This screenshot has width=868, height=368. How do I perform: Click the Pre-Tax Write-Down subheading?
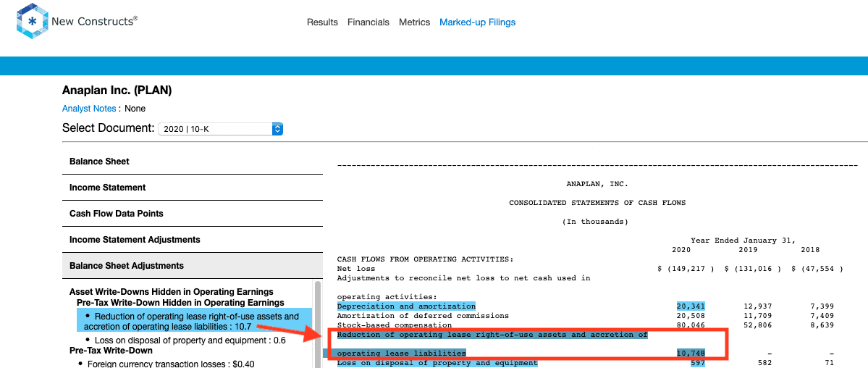click(111, 351)
